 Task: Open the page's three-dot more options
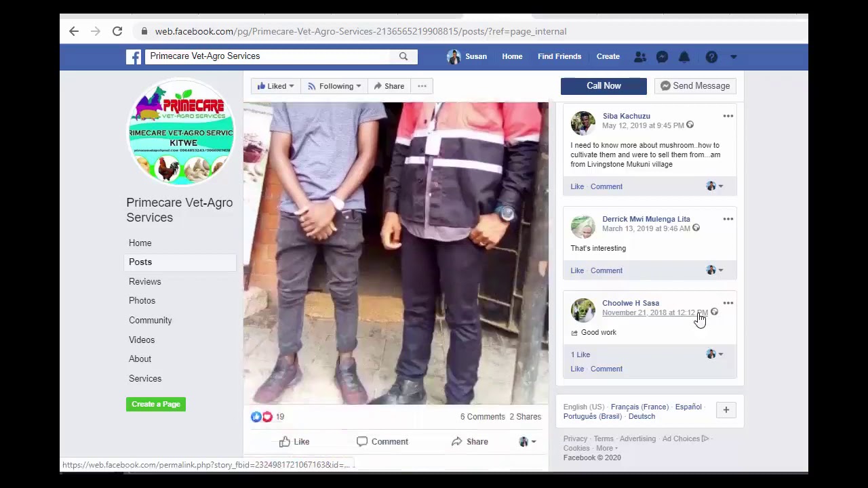(x=422, y=86)
